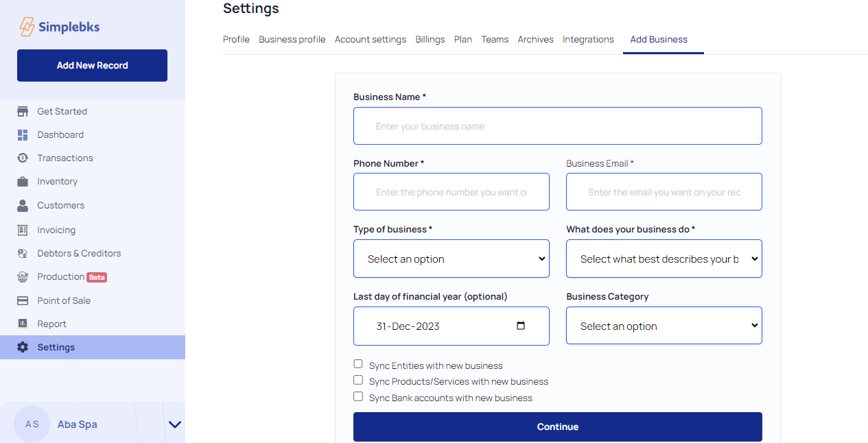Screen dimensions: 868x443
Task: Select the Inventory briefcase icon
Action: (23, 182)
